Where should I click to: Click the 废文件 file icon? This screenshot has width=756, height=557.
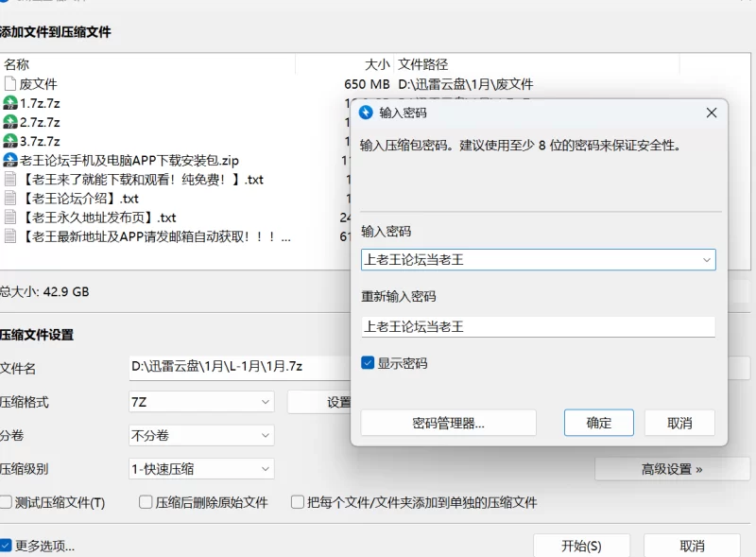10,84
